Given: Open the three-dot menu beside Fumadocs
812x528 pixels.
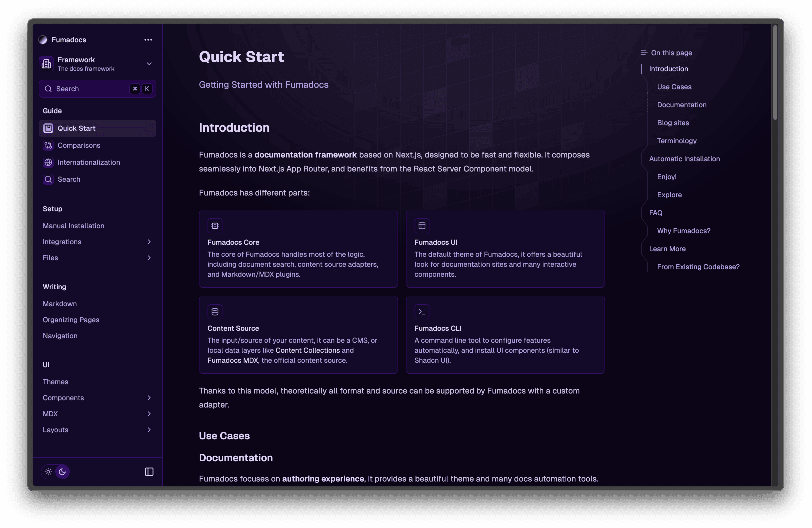Looking at the screenshot, I should [x=148, y=40].
